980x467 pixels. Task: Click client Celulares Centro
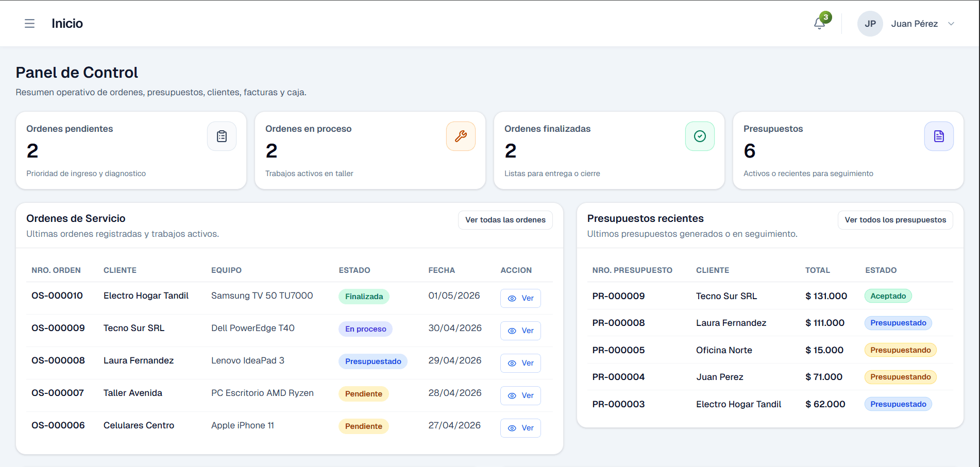point(139,425)
